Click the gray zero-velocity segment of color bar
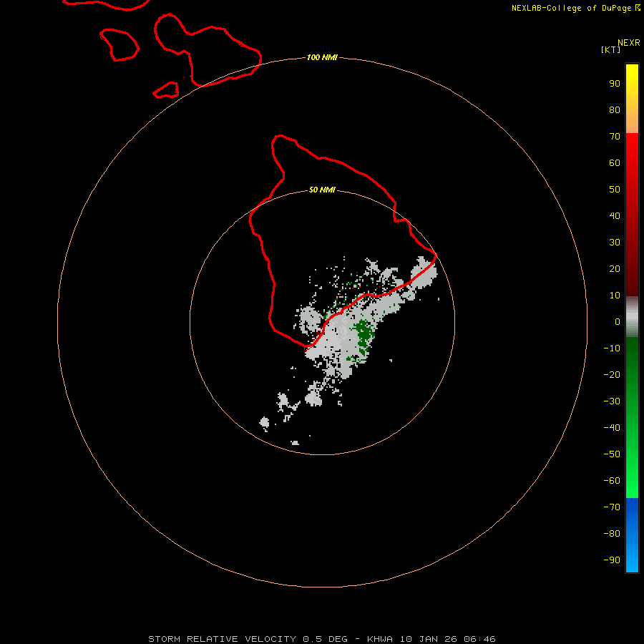This screenshot has height=644, width=644. coord(632,317)
